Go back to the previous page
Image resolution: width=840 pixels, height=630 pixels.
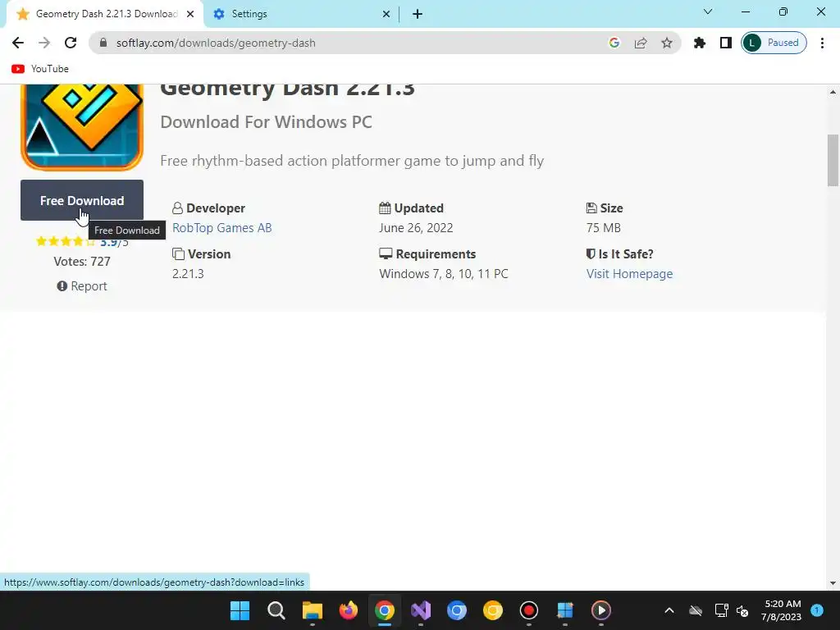(18, 43)
